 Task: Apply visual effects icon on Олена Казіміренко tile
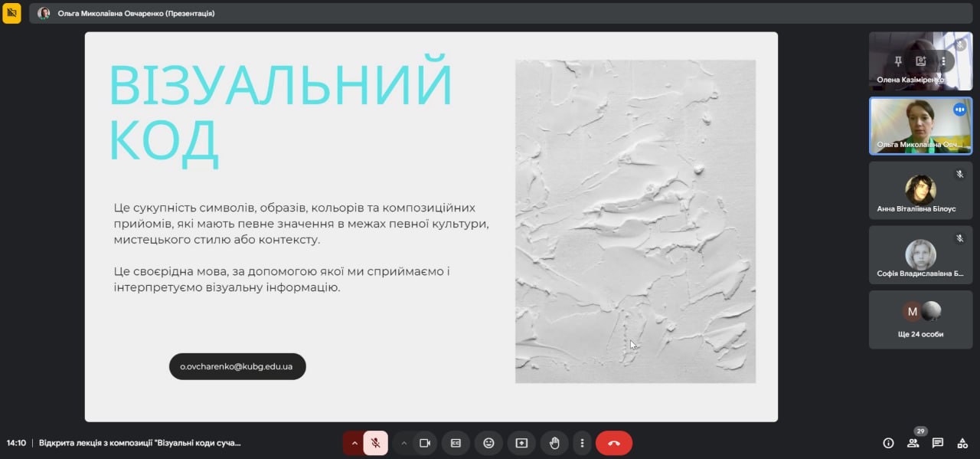click(x=921, y=61)
